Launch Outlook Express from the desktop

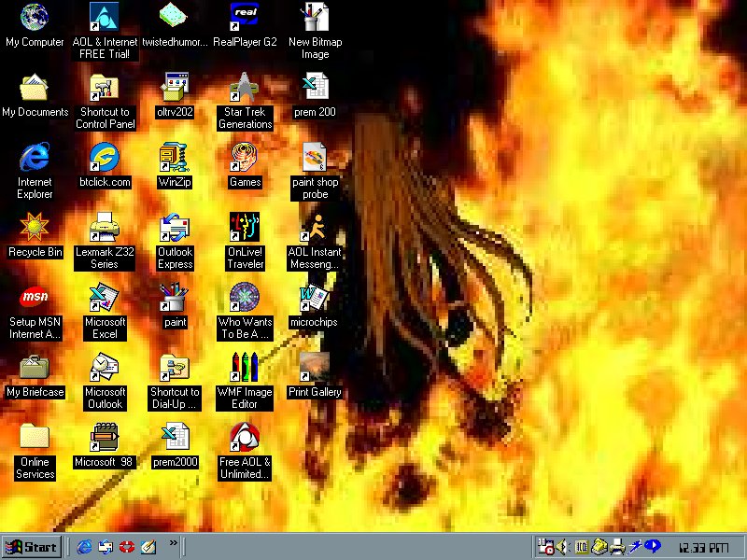(x=175, y=227)
